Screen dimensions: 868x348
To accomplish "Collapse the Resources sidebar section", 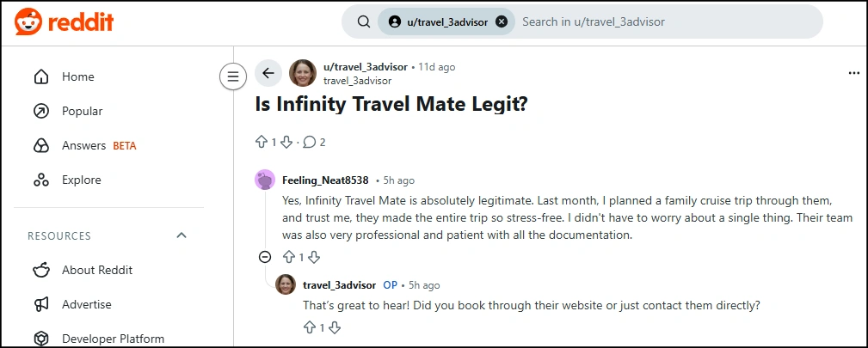I will point(182,235).
